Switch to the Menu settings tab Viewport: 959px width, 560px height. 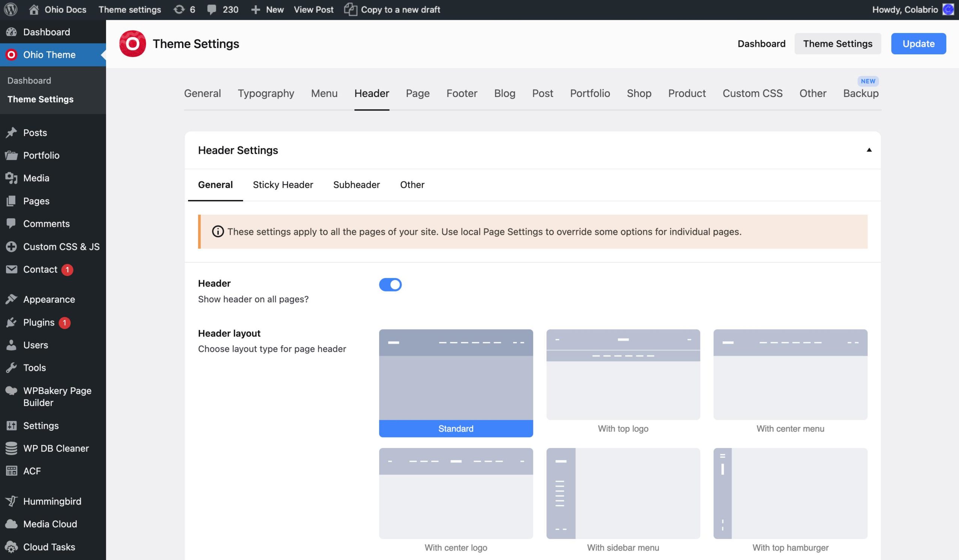(324, 93)
